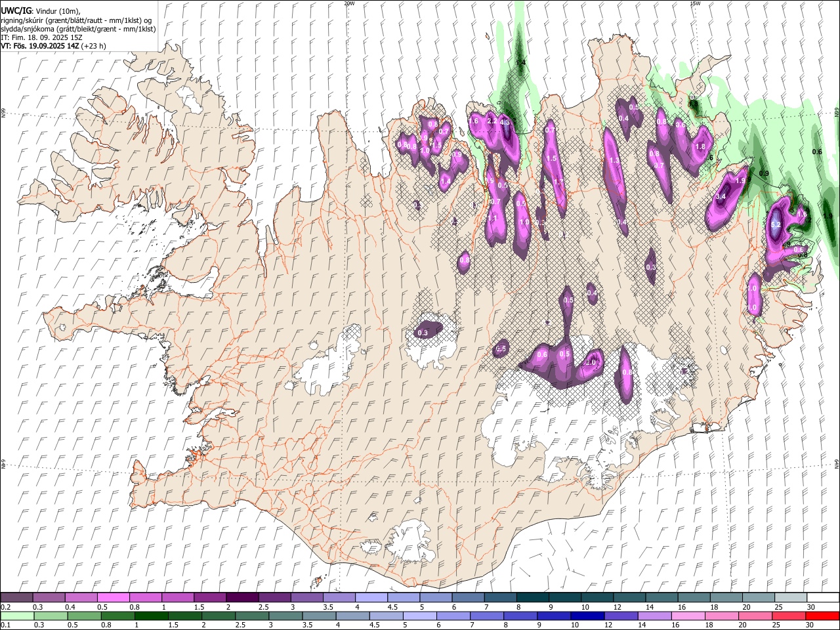The height and width of the screenshot is (630, 840).
Task: Select the pale pink swatch labeled 16 in the rain legend
Action: (x=688, y=616)
